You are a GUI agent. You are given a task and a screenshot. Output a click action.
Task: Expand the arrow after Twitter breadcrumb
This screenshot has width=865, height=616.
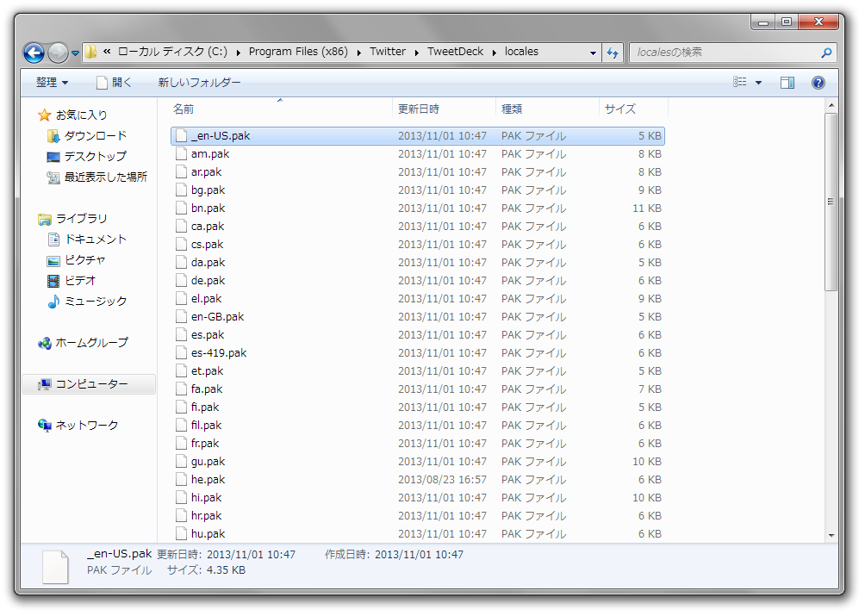coord(416,53)
